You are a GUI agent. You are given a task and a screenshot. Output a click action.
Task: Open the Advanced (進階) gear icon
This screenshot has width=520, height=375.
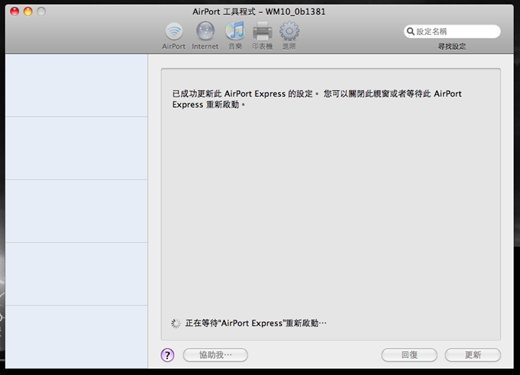(289, 35)
